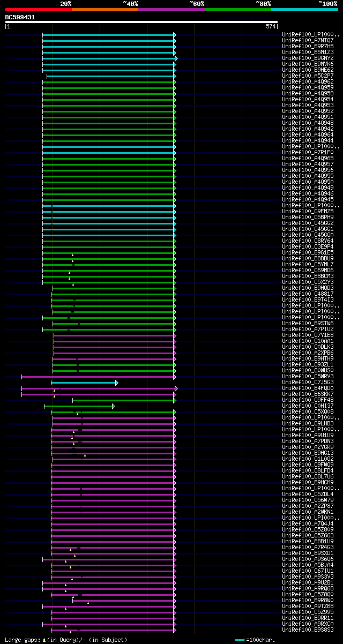Open UniRef100_Q7Y1E8 hit
The width and height of the screenshot is (343, 644).
tap(308, 335)
